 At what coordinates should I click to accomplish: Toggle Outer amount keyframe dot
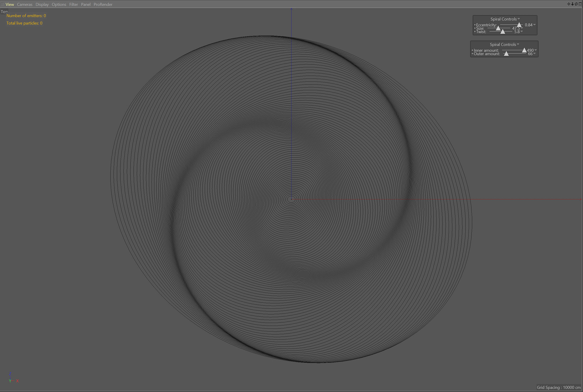[472, 54]
